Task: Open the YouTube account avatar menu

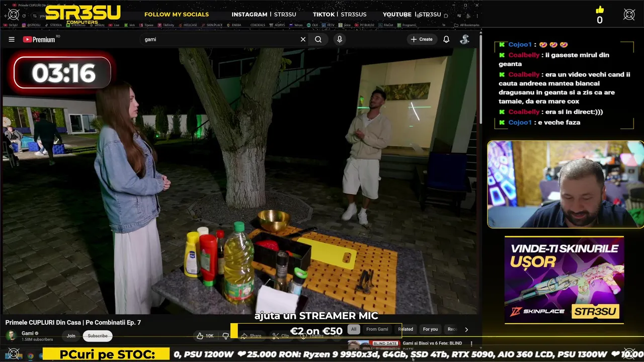Action: 464,39
